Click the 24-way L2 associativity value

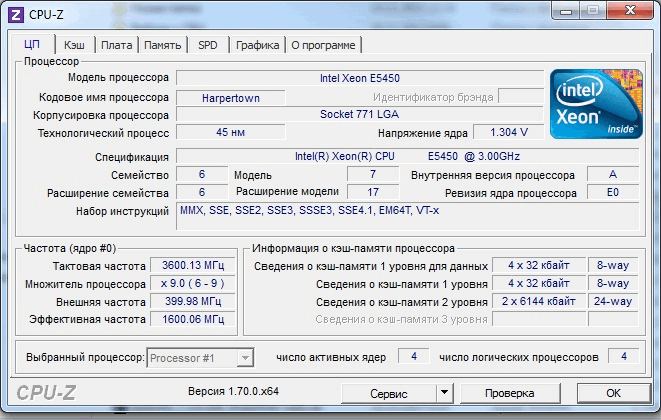pos(613,301)
